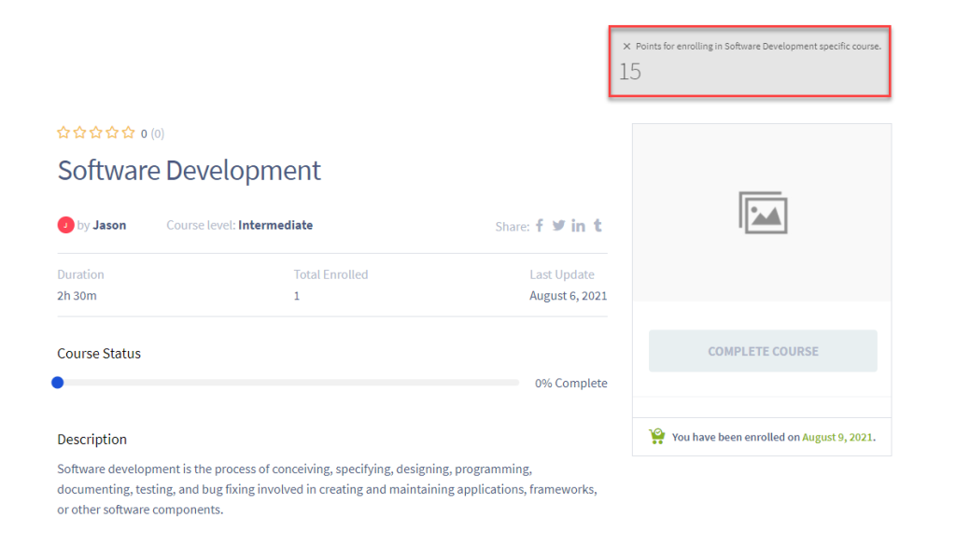Click the fifth rating star
This screenshot has height=560, width=956.
coord(128,133)
